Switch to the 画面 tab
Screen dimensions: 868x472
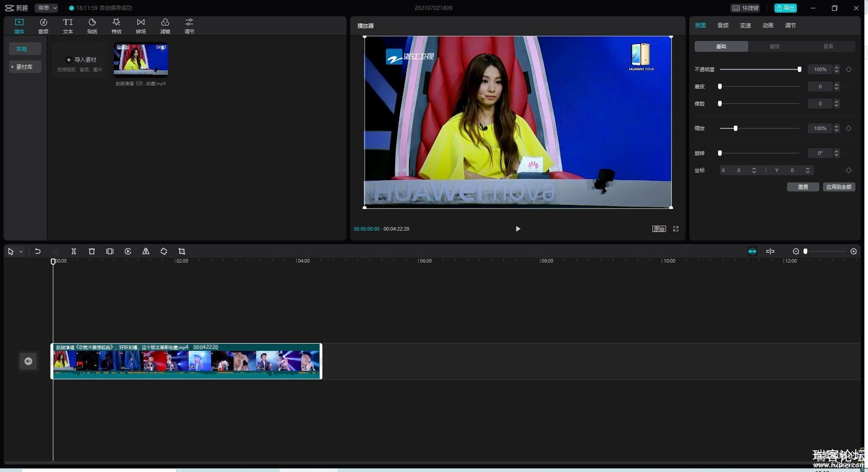click(x=701, y=26)
